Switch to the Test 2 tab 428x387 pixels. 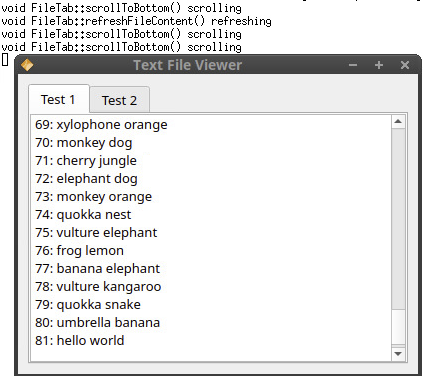click(119, 100)
